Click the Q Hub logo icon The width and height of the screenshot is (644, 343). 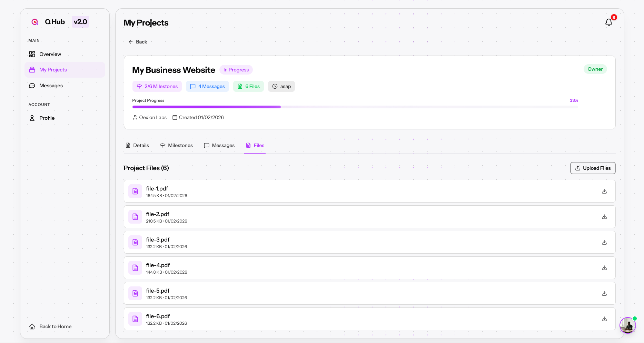pos(34,21)
